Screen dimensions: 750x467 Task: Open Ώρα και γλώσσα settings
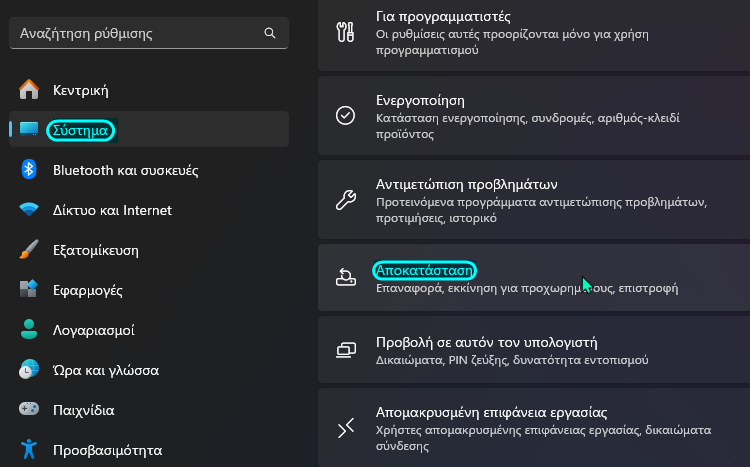coord(149,370)
